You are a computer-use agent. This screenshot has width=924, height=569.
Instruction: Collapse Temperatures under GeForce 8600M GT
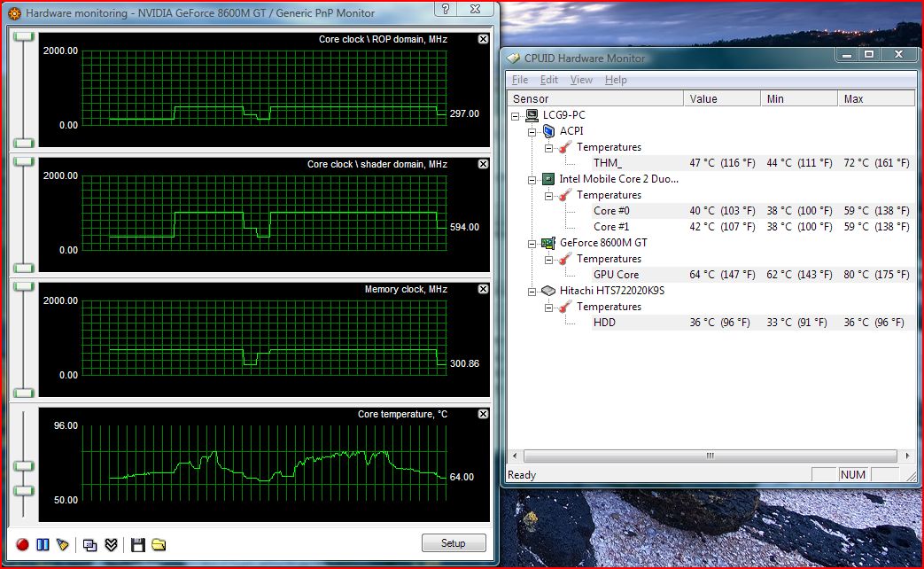548,260
